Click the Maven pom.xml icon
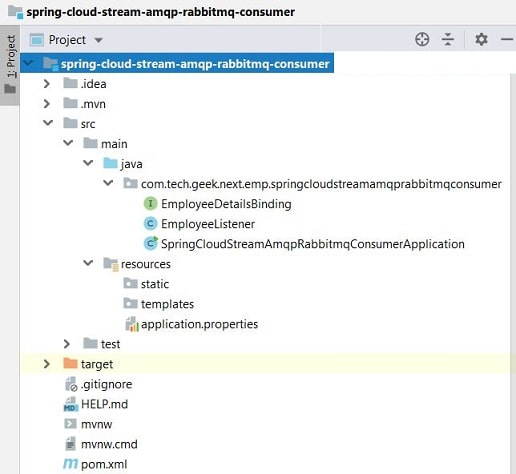 (x=70, y=463)
